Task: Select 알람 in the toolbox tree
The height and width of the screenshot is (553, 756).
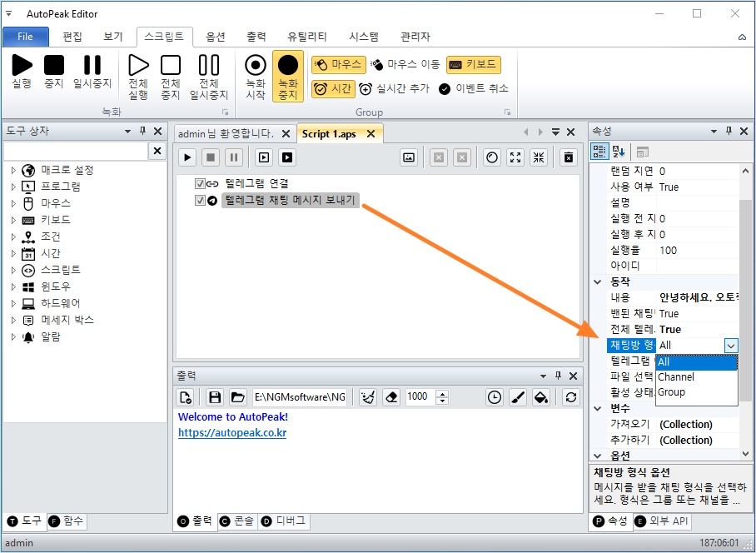Action: 51,337
